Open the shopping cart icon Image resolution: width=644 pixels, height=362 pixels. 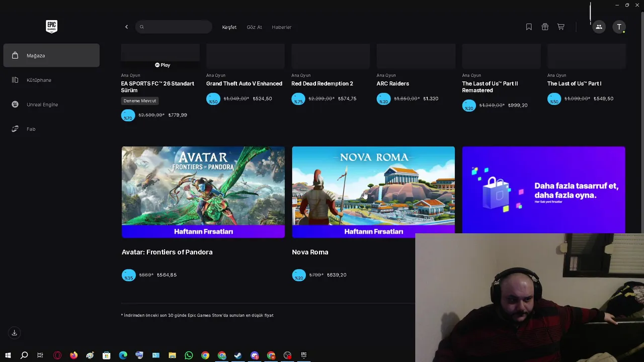(561, 27)
